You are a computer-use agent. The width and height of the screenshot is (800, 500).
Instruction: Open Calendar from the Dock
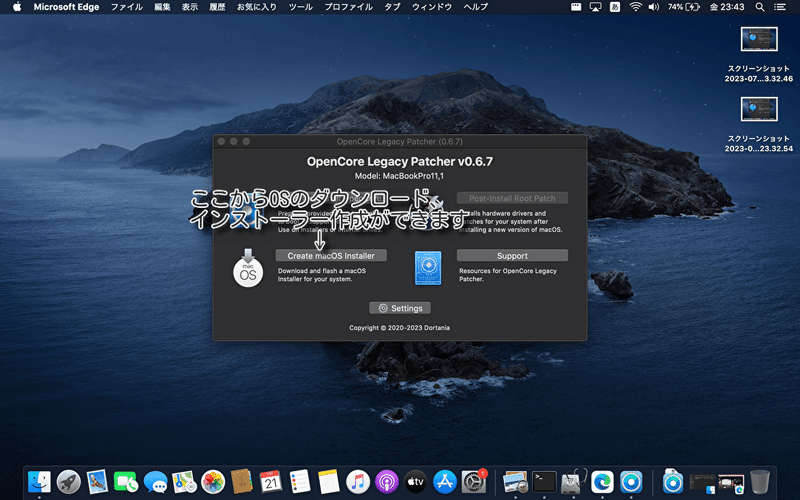pyautogui.click(x=270, y=481)
